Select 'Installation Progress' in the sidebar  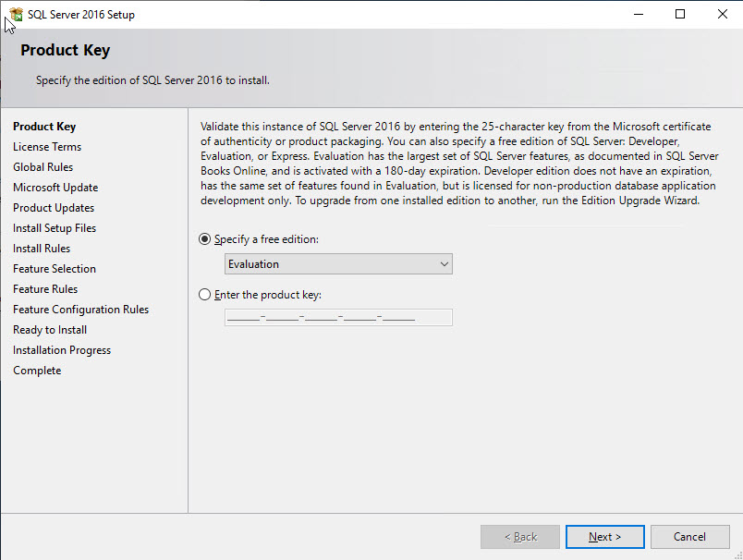tap(61, 349)
